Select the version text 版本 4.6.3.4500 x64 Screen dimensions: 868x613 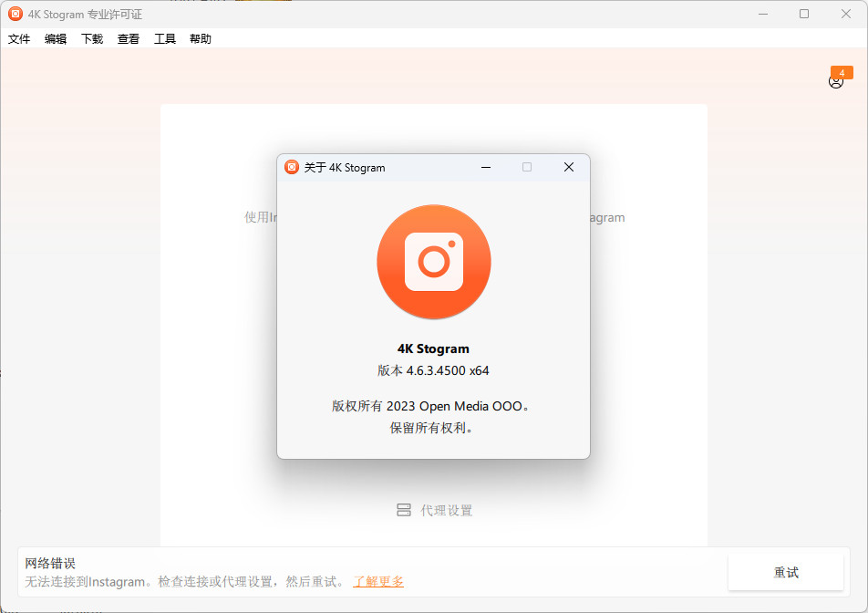(x=433, y=370)
